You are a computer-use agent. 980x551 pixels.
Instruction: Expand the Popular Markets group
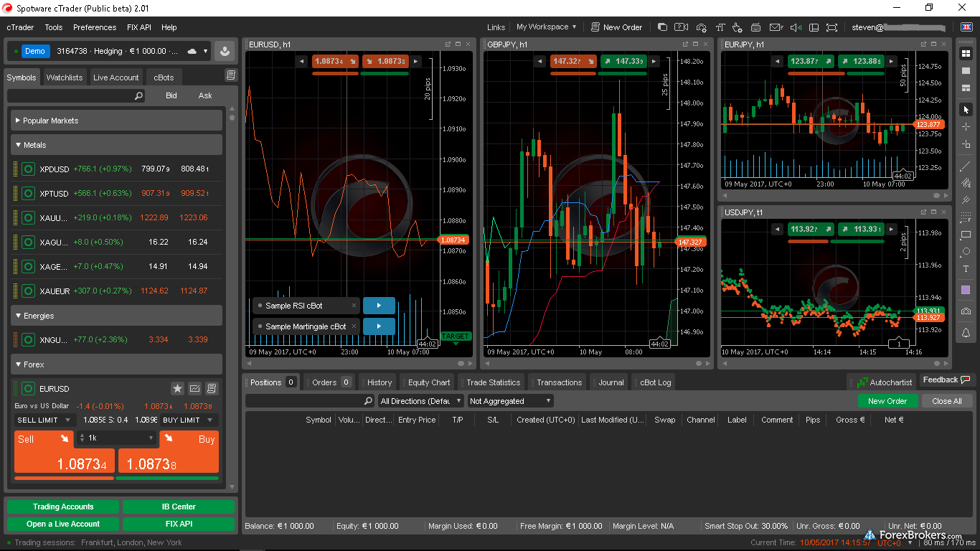[x=116, y=121]
